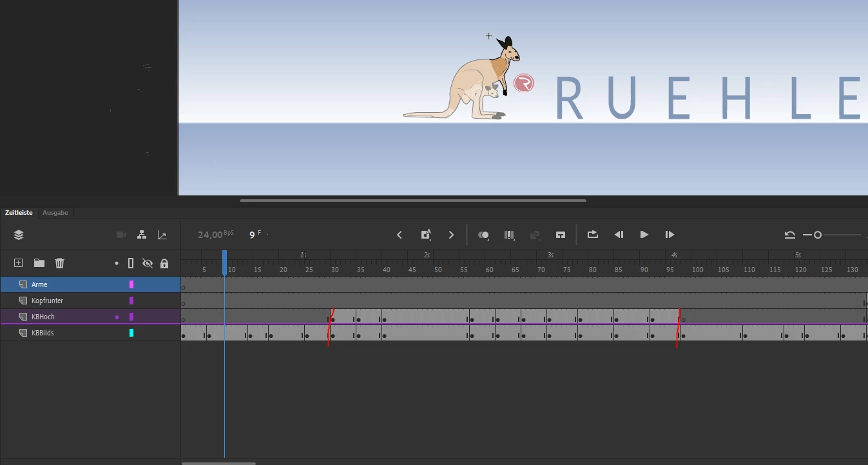Screen dimensions: 868x465
Task: Click the Kopfrunter layer purple outline swatch
Action: [131, 301]
